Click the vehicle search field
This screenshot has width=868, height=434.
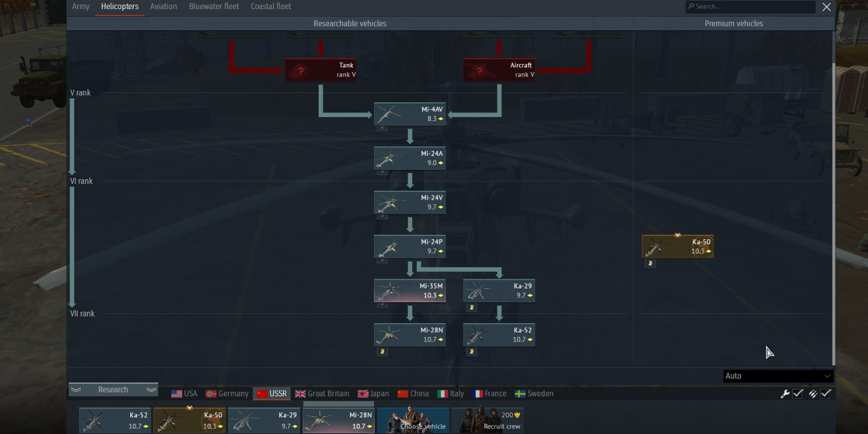(x=750, y=6)
